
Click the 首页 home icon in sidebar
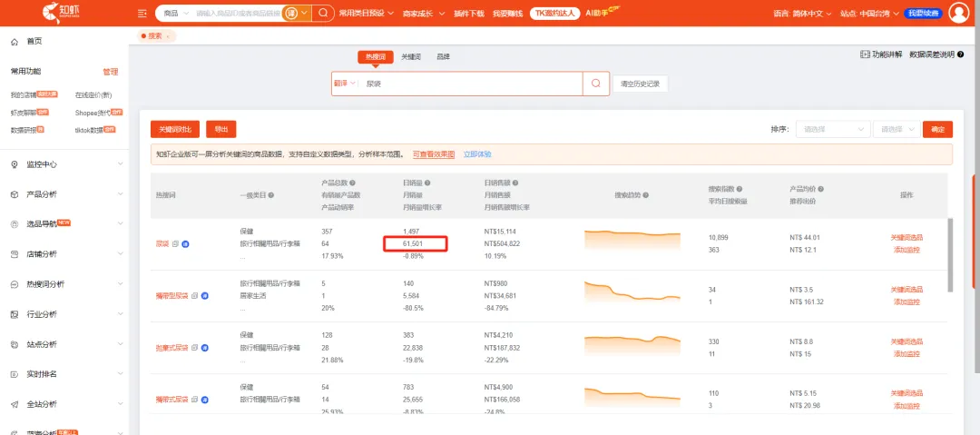(15, 41)
